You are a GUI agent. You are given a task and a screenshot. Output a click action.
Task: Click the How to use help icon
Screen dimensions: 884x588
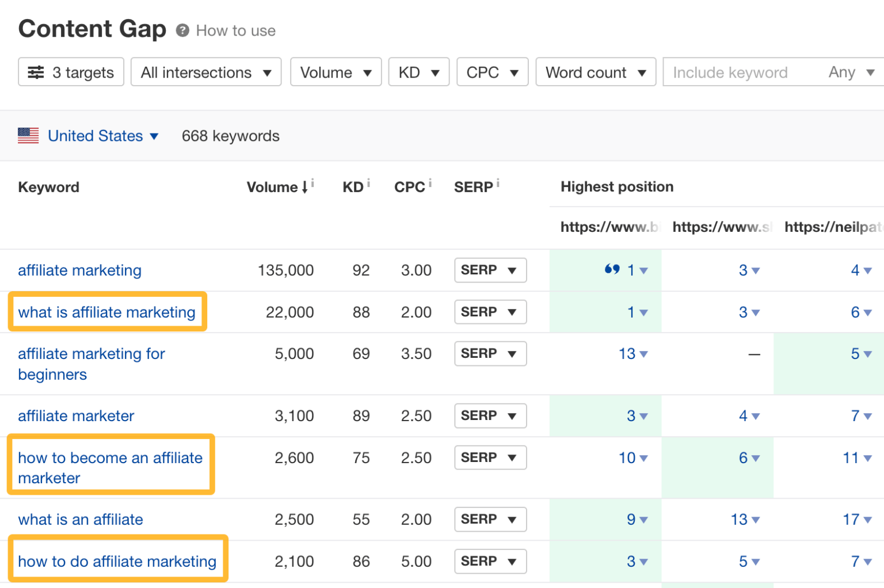point(181,30)
